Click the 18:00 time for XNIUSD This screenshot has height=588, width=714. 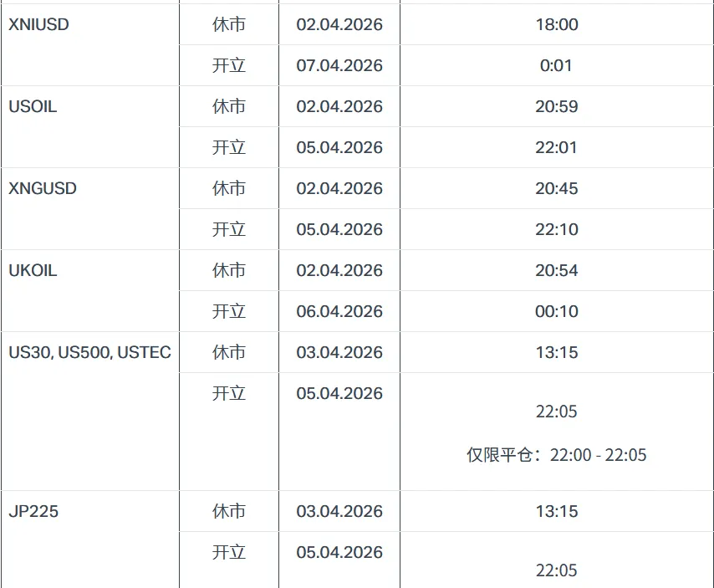(557, 24)
